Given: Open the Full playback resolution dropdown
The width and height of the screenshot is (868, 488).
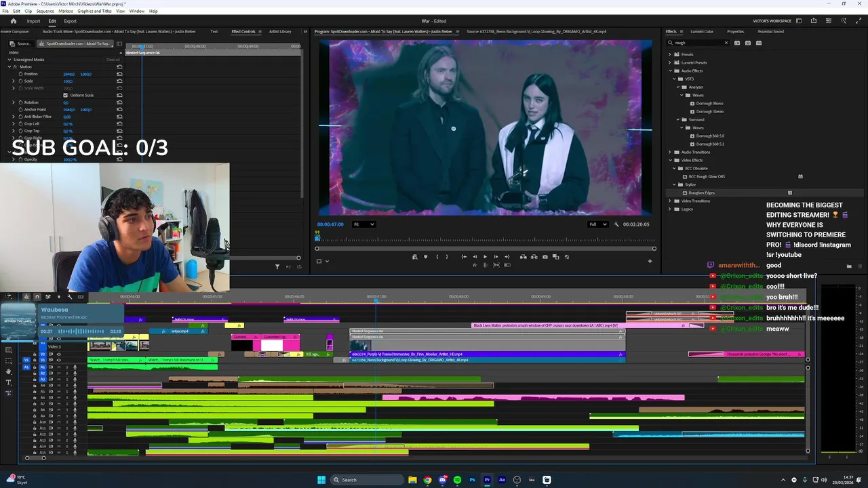Looking at the screenshot, I should coord(598,224).
